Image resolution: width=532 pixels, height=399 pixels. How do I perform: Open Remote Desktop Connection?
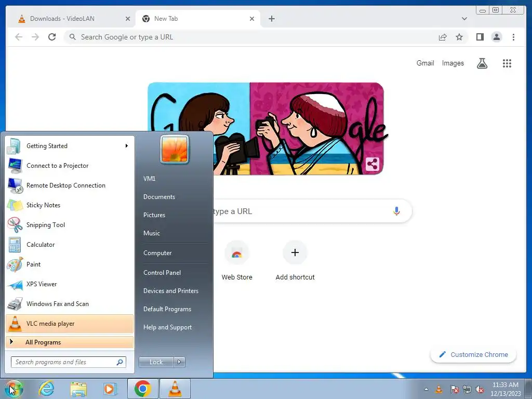pos(70,185)
